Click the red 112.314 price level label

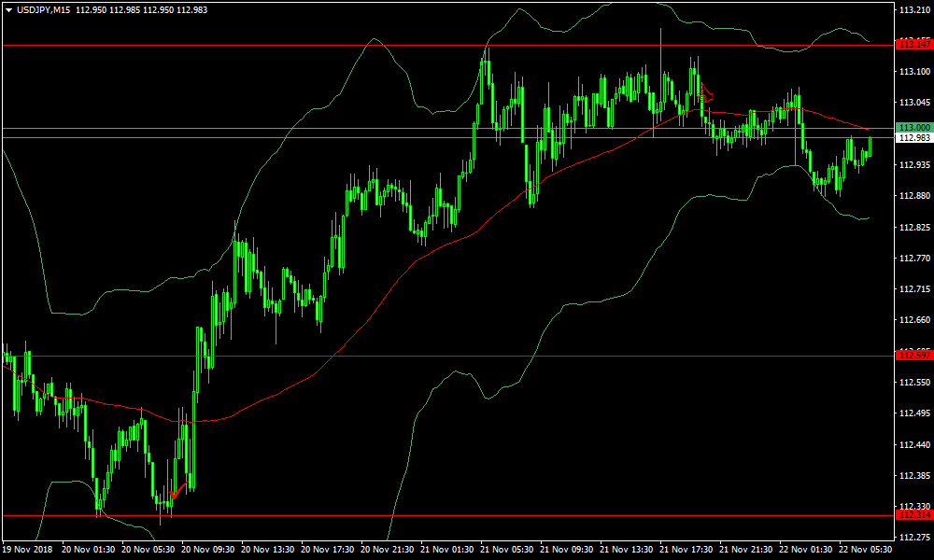pos(914,515)
